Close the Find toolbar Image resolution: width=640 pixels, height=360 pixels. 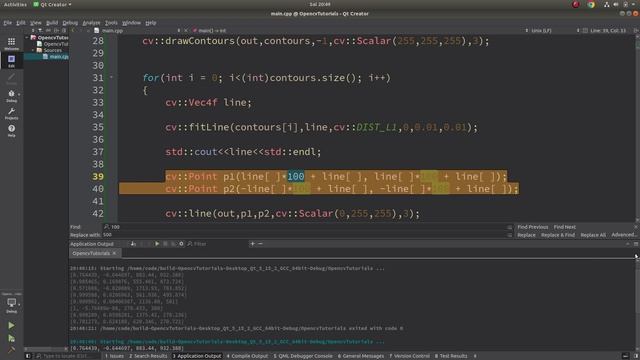coord(636,227)
